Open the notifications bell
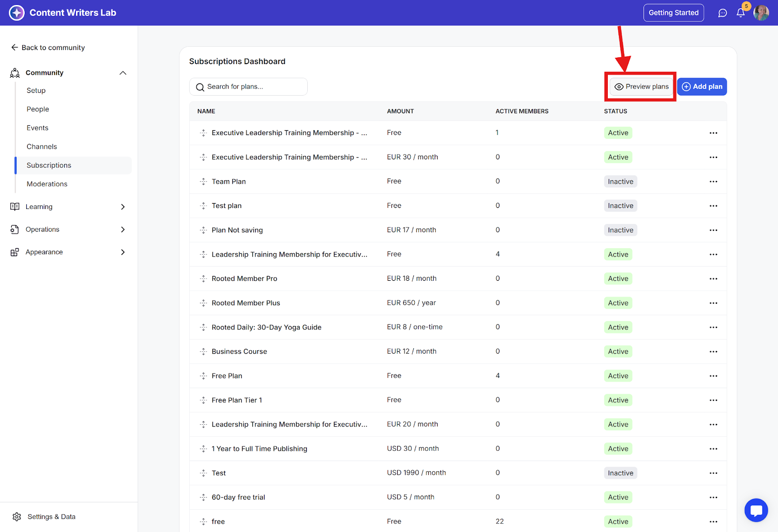Viewport: 778px width, 532px height. [x=741, y=13]
